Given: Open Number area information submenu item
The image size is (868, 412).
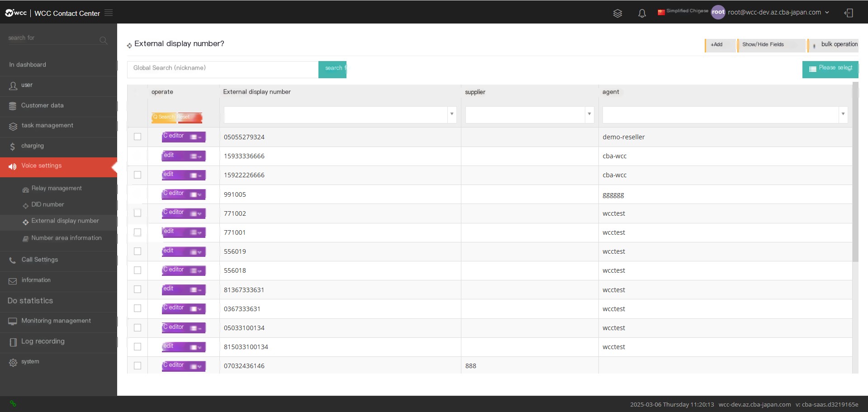Looking at the screenshot, I should pos(58,238).
